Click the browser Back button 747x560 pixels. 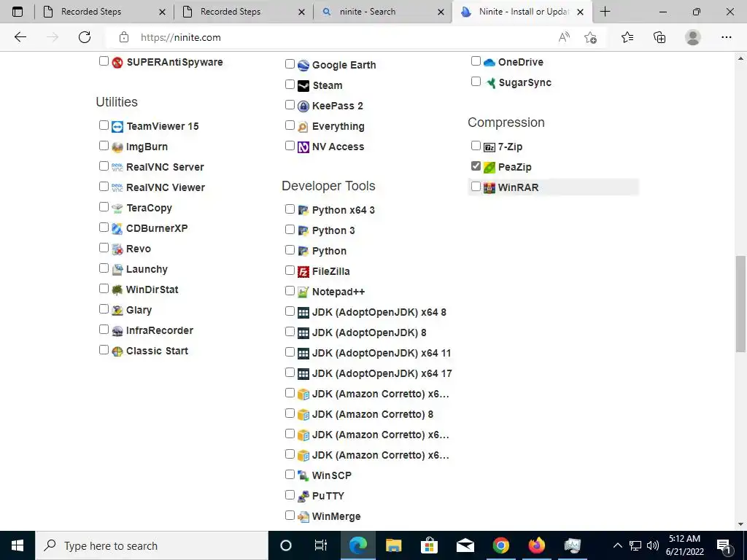20,37
